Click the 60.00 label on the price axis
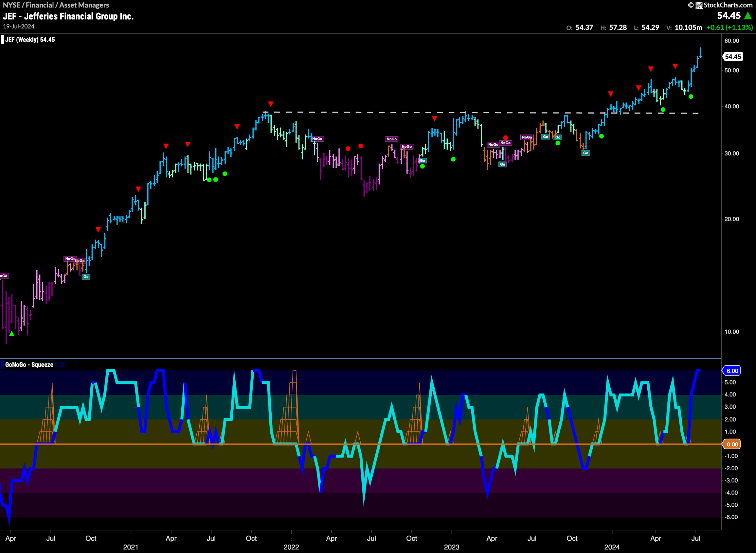756x553 pixels. coord(731,40)
